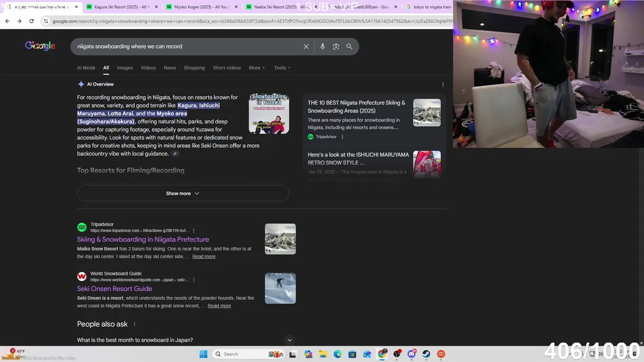Viewport: 644px width, 362px height.
Task: Open Tripadvisor result mountain thumbnail
Action: (x=280, y=239)
